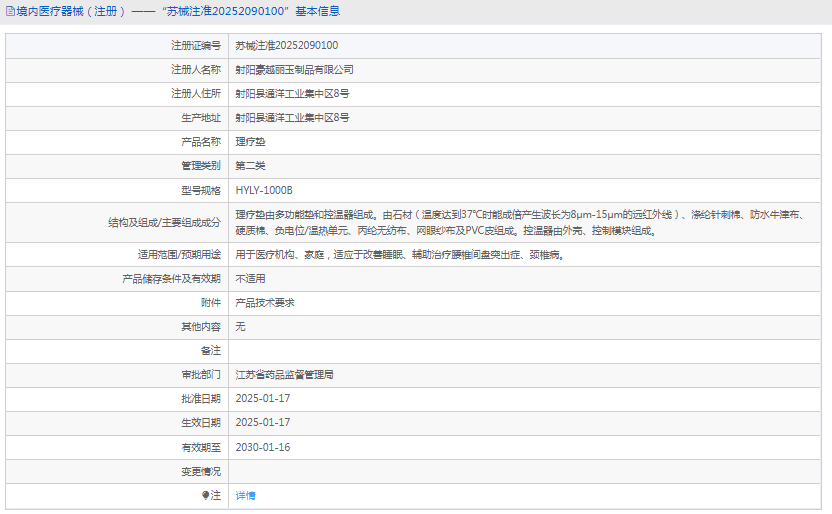The image size is (832, 514).
Task: Select registration number value 苏械注准20252090100
Action: [x=287, y=46]
